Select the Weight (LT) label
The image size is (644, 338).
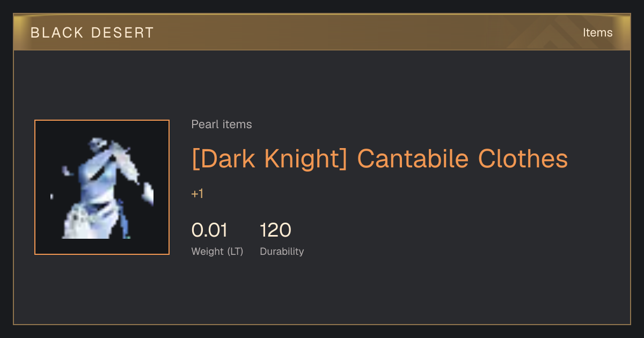point(217,252)
